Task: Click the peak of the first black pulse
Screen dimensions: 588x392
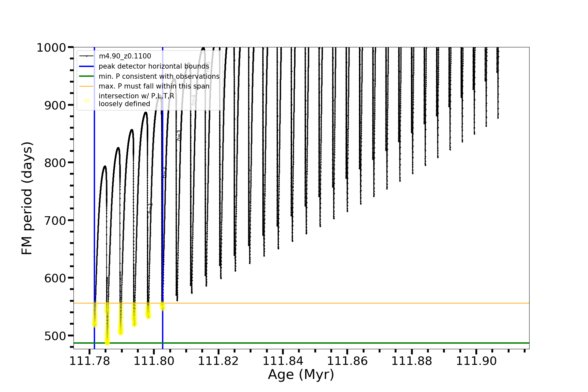Action: (105, 166)
